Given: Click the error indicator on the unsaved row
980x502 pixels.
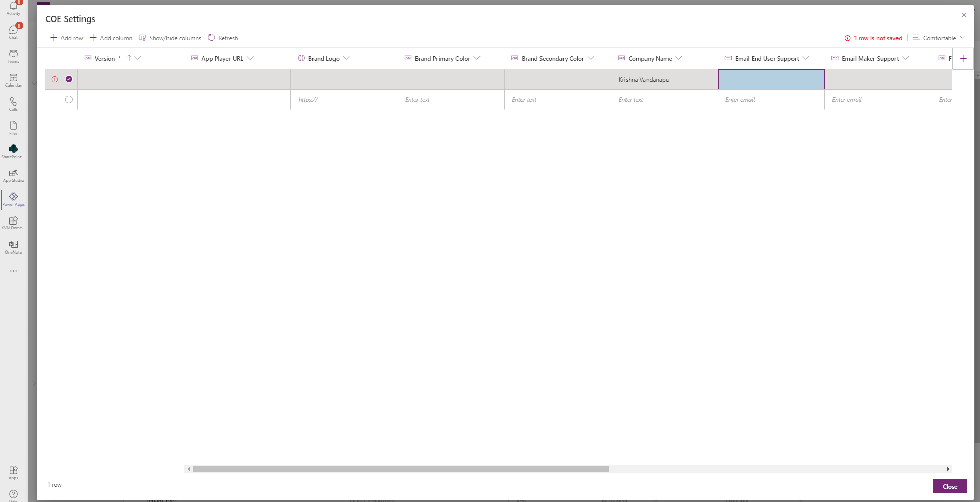Looking at the screenshot, I should tap(55, 79).
